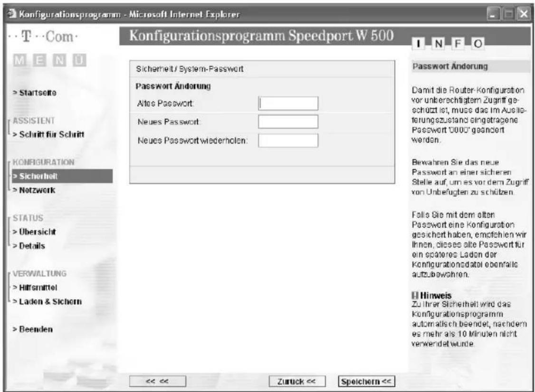Click Beenden to exit configuration
Viewport: 535px width, 392px height.
(x=33, y=329)
